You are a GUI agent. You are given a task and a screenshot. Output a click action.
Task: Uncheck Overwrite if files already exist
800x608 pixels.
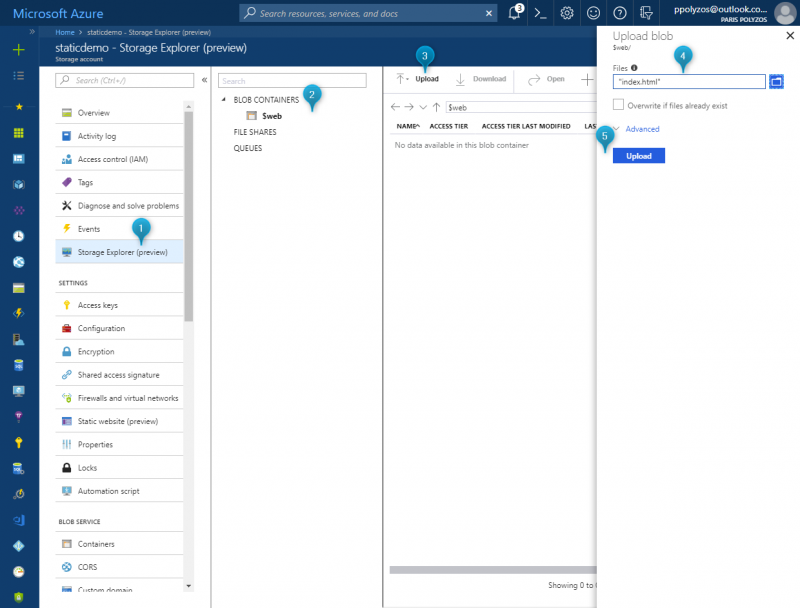point(618,104)
